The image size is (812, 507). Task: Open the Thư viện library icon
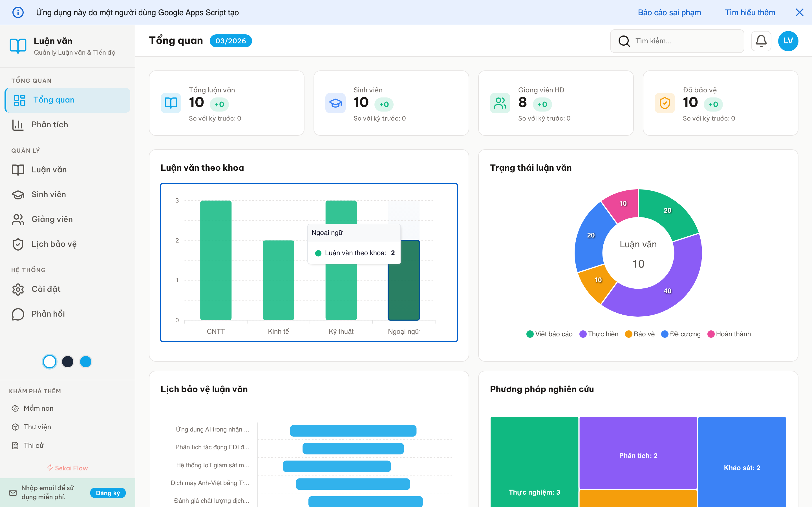pyautogui.click(x=16, y=426)
